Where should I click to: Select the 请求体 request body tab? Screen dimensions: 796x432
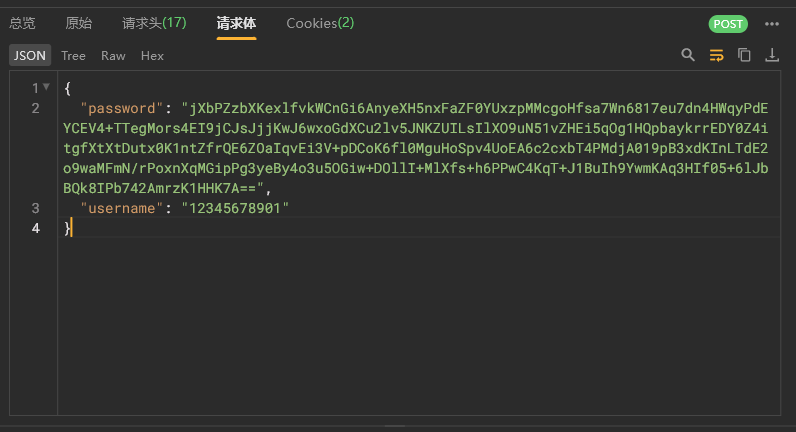pos(236,23)
